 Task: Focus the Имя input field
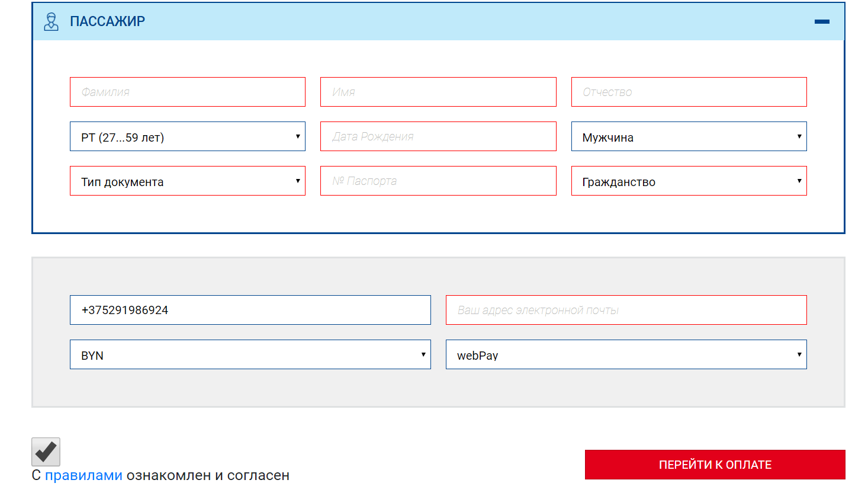(438, 92)
